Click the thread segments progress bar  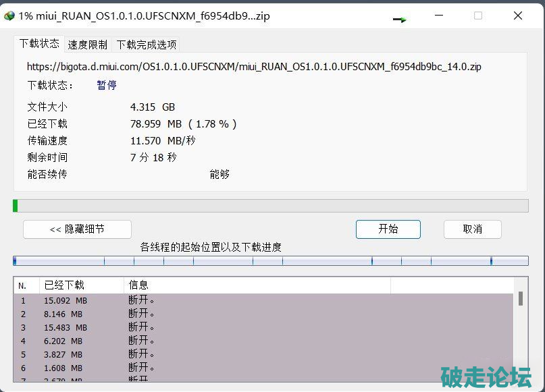click(x=270, y=261)
